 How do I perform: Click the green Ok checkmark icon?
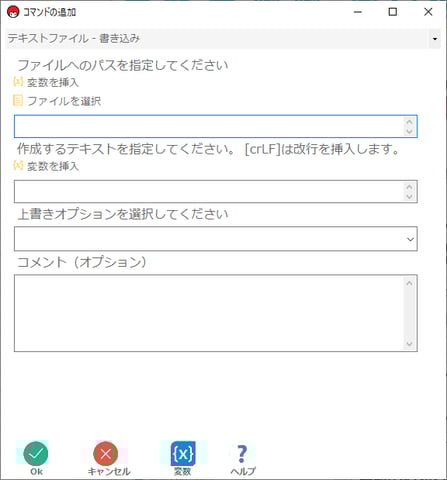coord(36,453)
